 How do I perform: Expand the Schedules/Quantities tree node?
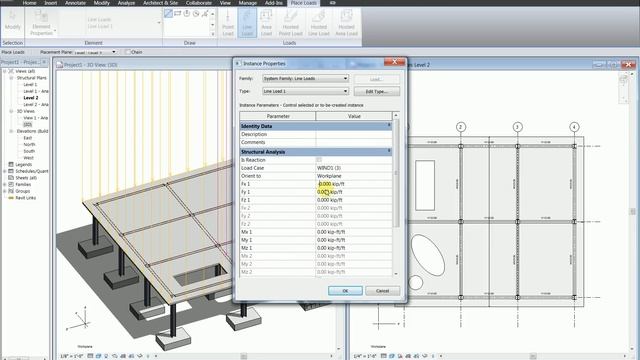tap(4, 171)
